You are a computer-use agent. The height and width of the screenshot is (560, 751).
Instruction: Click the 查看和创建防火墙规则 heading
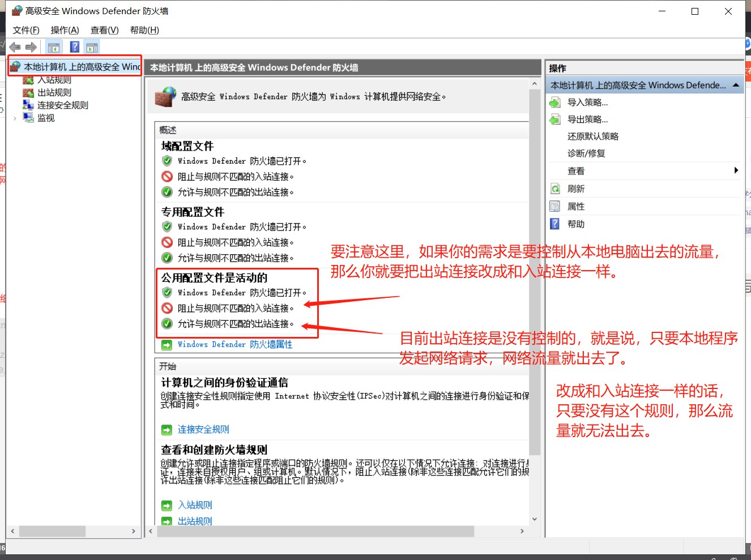(214, 450)
